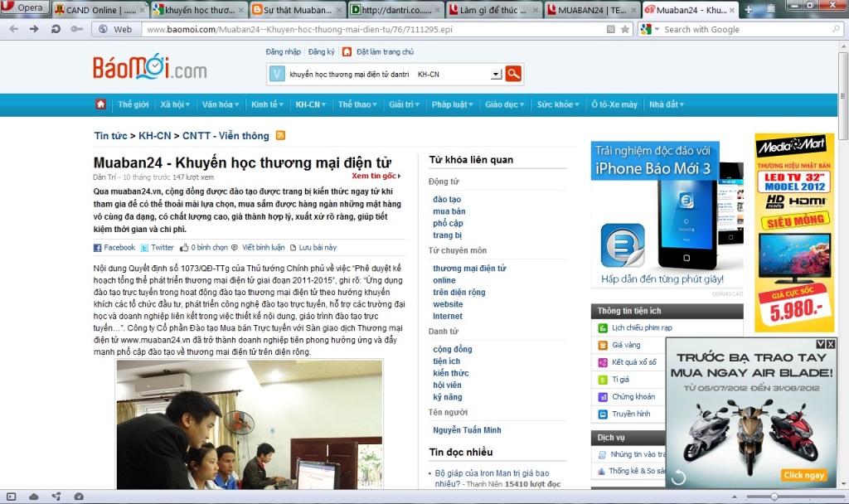Close the Air Blade popup ad X

point(831,344)
